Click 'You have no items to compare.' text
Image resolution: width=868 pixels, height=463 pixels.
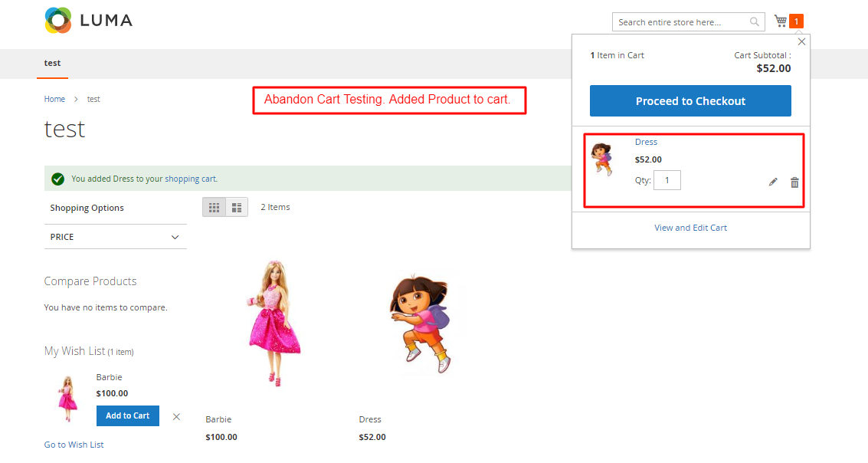[x=106, y=307]
